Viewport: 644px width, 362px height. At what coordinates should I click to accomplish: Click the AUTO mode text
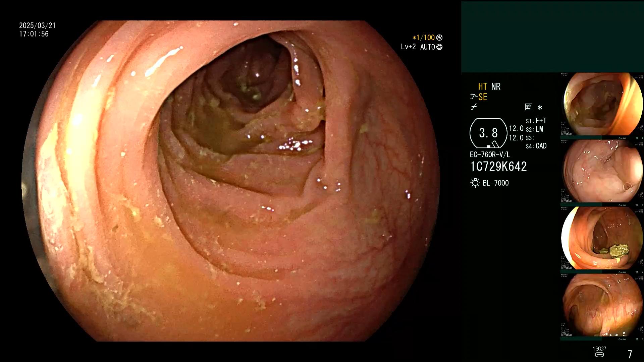click(x=428, y=47)
